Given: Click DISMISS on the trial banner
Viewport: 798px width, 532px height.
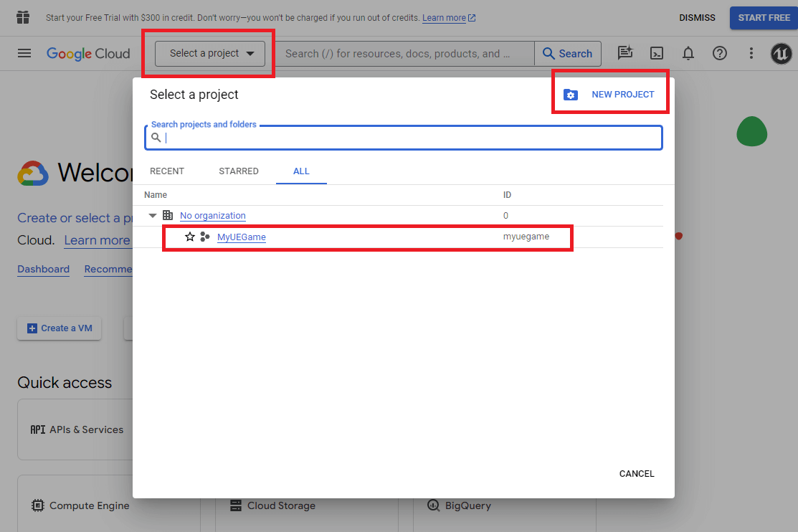Looking at the screenshot, I should pos(697,18).
